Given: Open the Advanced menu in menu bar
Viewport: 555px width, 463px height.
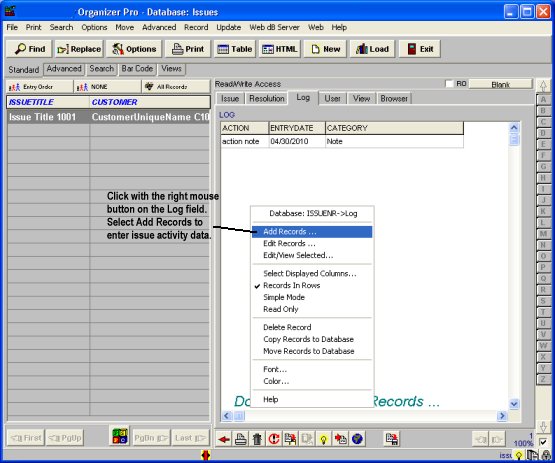Looking at the screenshot, I should click(159, 27).
